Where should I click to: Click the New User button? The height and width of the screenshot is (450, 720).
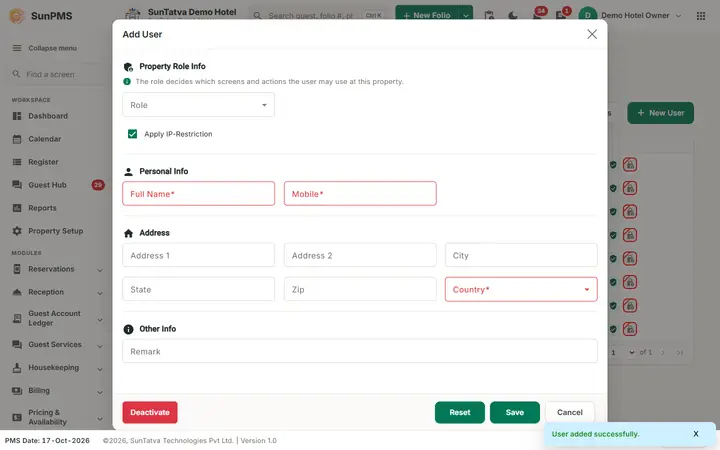(x=661, y=113)
